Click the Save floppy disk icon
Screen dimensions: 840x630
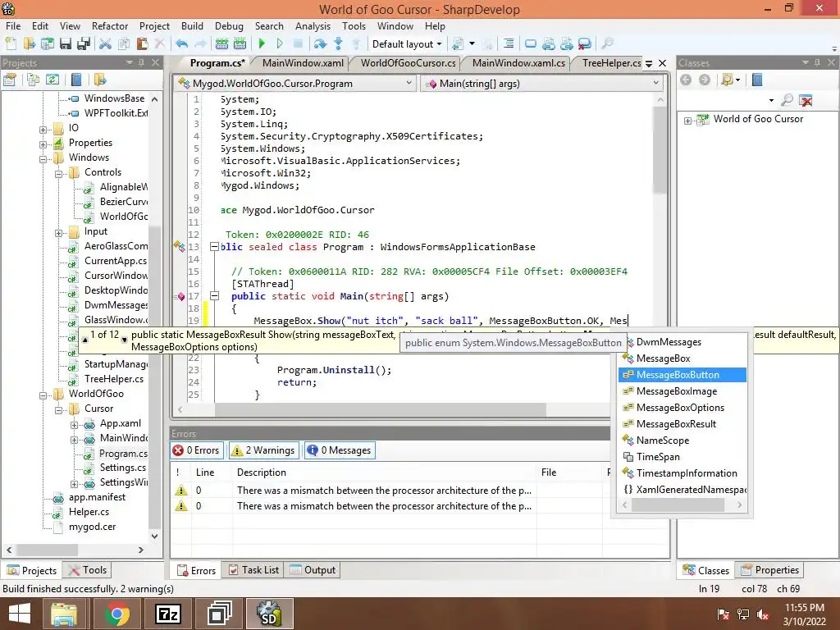click(x=66, y=44)
